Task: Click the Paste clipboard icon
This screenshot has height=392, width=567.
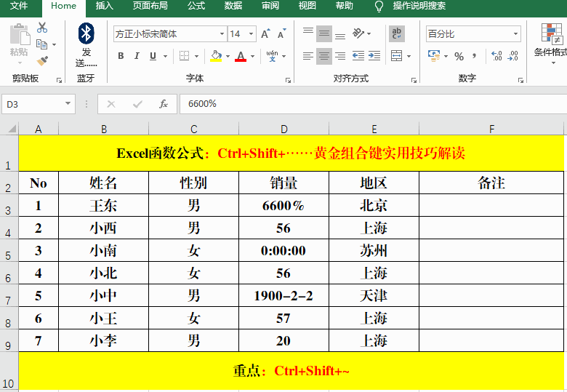Action: pos(20,35)
